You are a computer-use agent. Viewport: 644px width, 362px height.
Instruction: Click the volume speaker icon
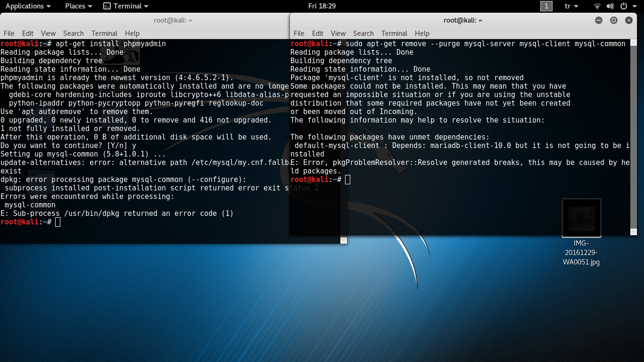(x=610, y=6)
